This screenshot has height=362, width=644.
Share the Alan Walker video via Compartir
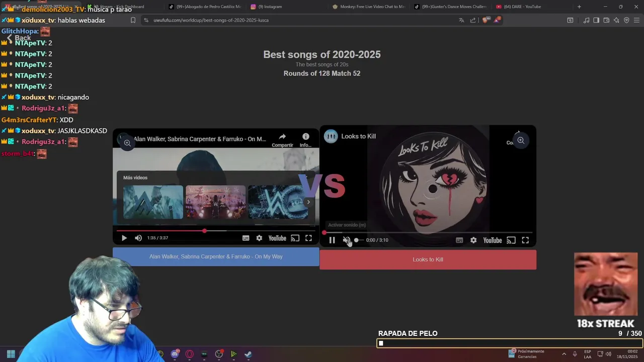[x=282, y=140]
